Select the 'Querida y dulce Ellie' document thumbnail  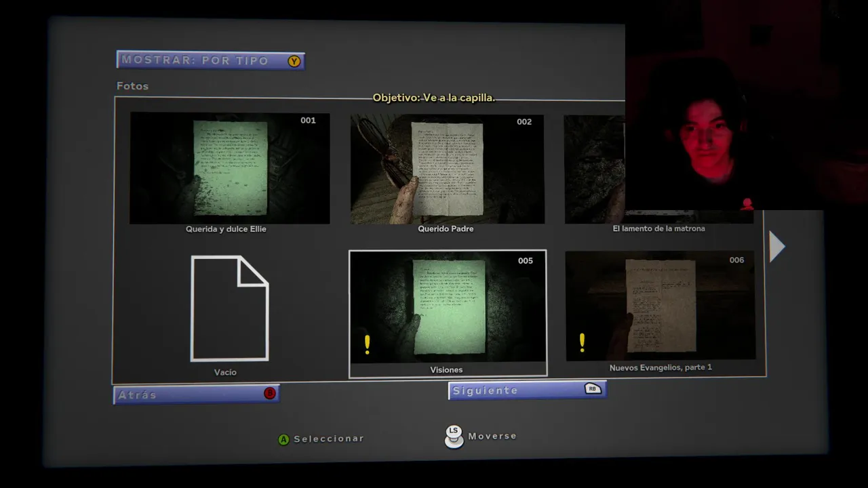tap(230, 168)
